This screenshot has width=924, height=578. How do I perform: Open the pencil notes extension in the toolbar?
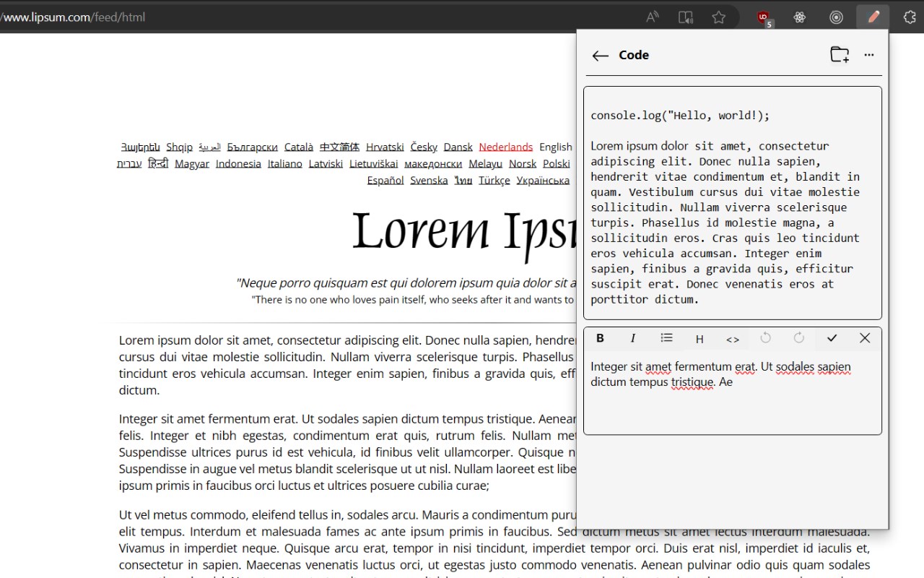point(873,17)
